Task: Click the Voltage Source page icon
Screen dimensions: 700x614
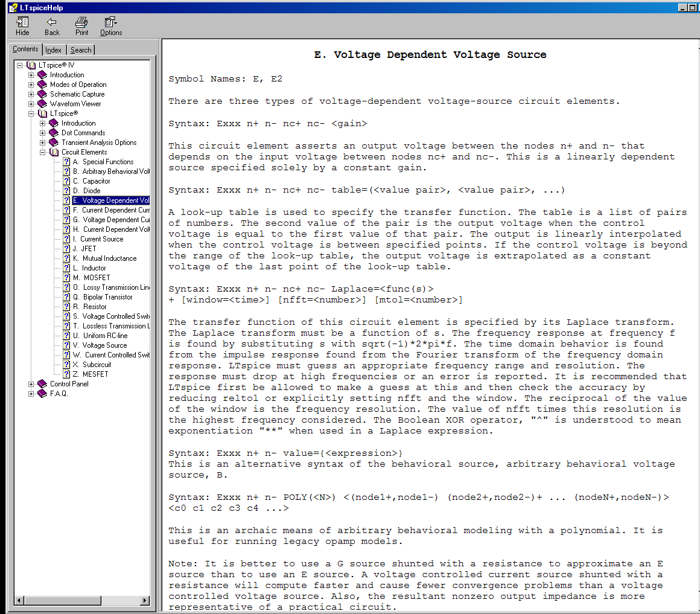Action: coord(66,345)
